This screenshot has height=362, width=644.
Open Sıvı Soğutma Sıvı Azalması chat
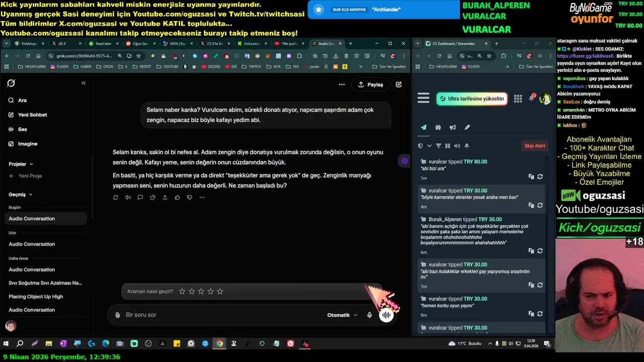(45, 283)
